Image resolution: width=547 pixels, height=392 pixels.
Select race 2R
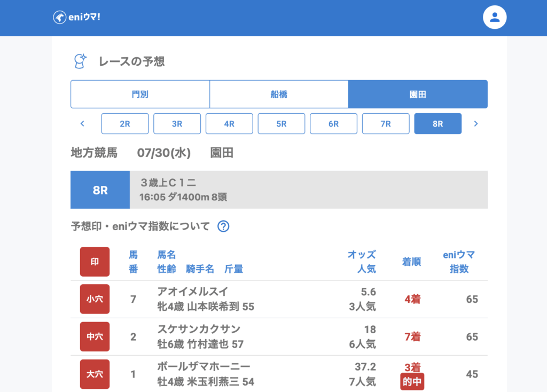pyautogui.click(x=125, y=124)
